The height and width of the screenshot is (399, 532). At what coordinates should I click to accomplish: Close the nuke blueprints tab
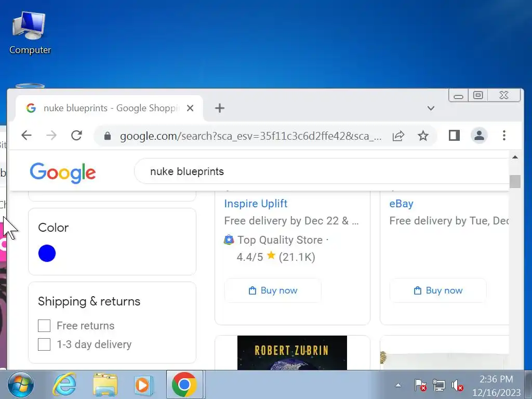(x=190, y=108)
